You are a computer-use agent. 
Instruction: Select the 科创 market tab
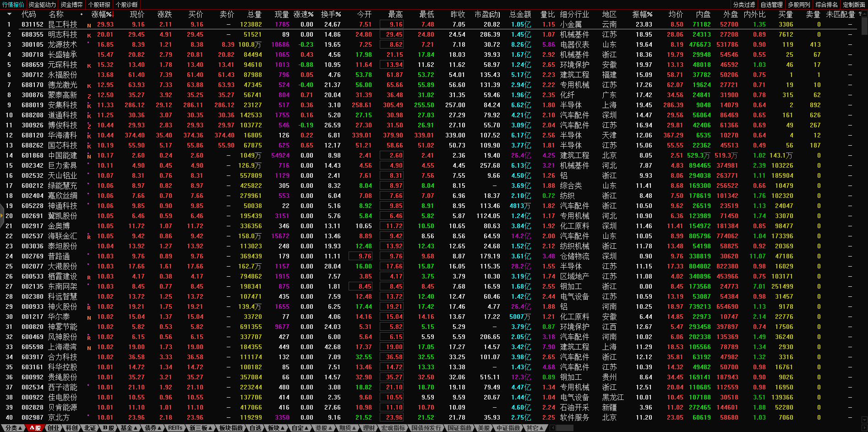(71, 428)
